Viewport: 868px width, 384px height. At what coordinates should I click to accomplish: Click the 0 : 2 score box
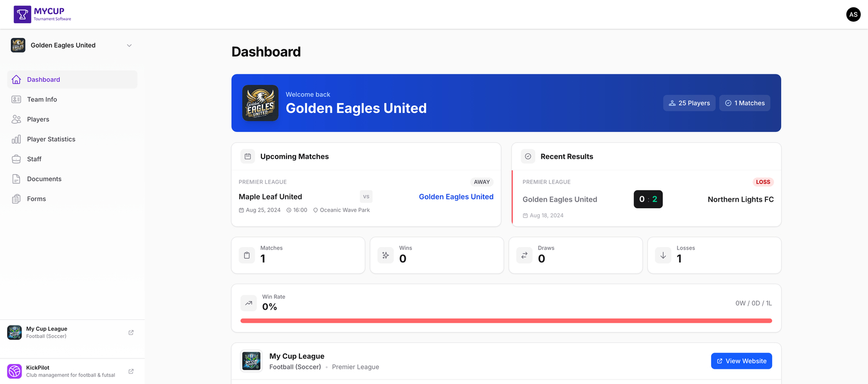tap(648, 199)
